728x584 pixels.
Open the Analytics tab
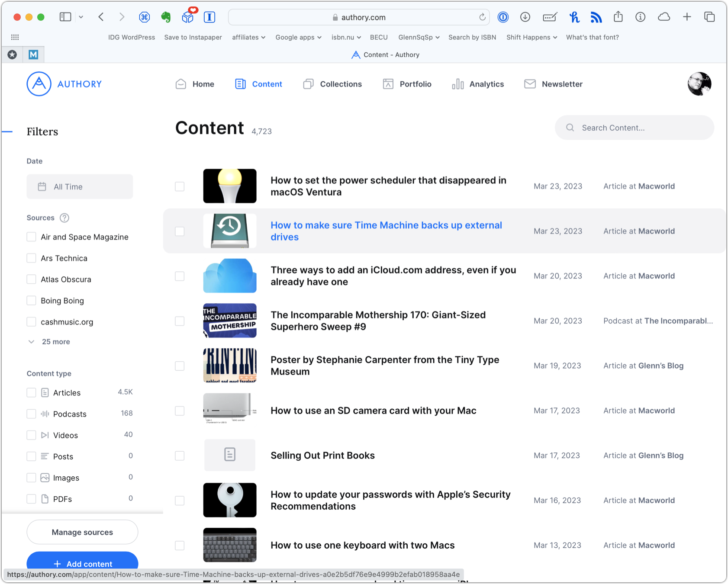[478, 84]
